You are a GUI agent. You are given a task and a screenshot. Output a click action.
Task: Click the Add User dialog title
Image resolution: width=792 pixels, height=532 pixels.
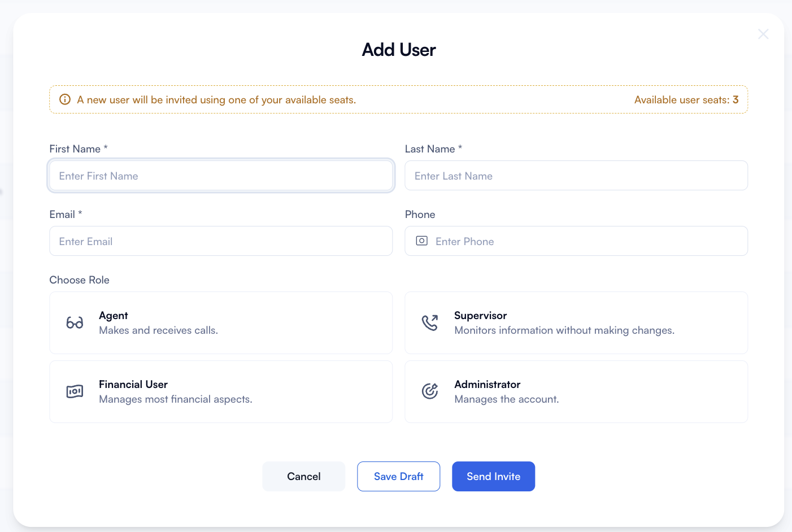click(399, 50)
